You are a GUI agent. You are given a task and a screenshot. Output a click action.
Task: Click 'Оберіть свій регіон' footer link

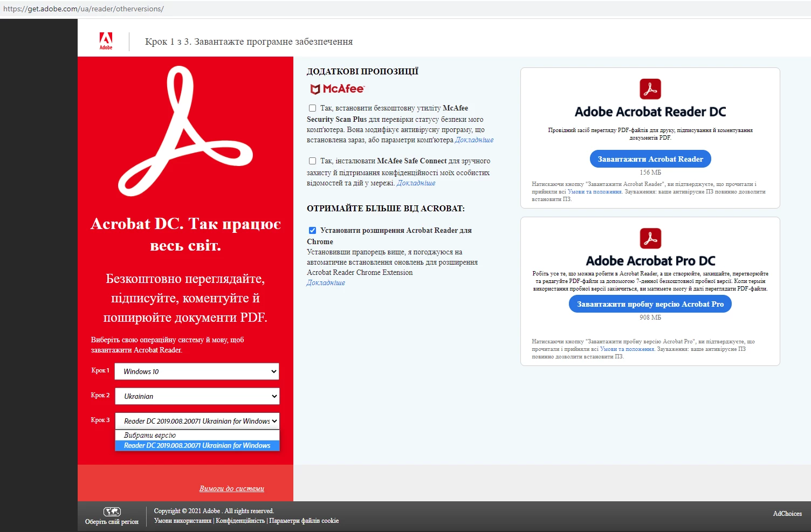click(112, 522)
